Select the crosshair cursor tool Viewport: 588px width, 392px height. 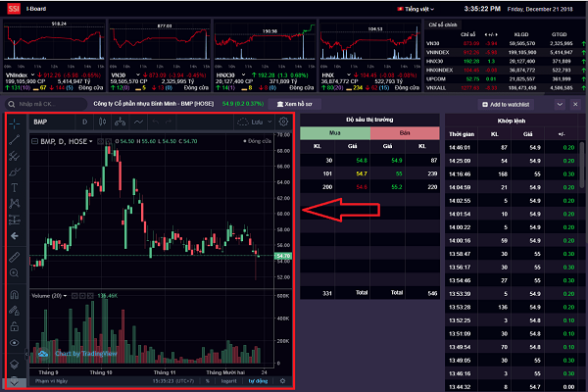point(15,122)
